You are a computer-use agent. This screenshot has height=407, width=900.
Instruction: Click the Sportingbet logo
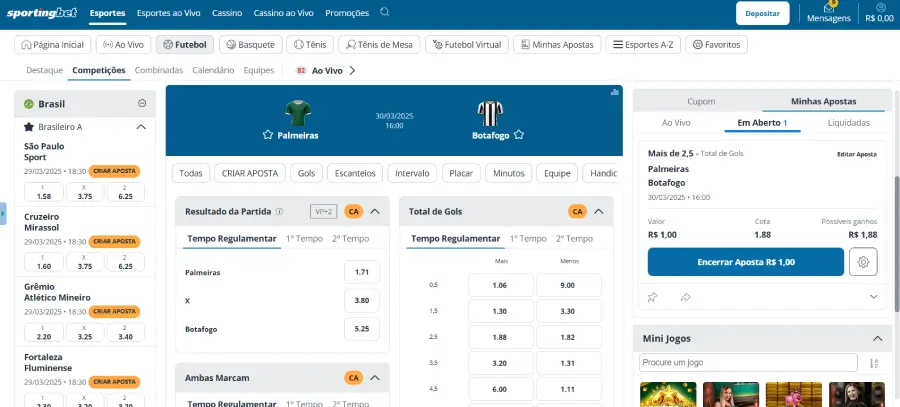pos(42,13)
